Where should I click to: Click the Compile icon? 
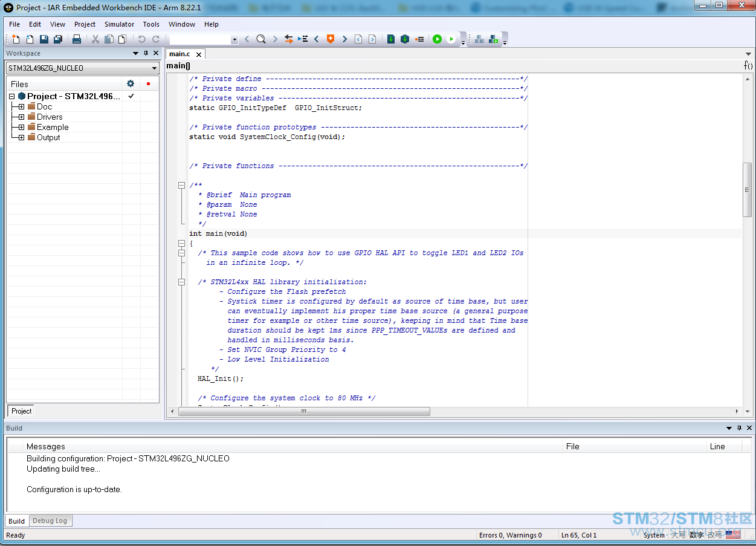tap(390, 39)
